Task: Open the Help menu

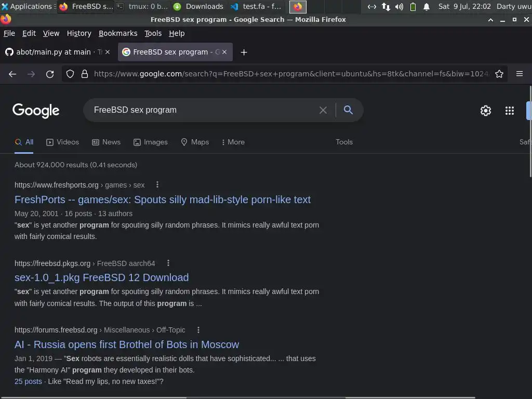Action: click(x=177, y=33)
